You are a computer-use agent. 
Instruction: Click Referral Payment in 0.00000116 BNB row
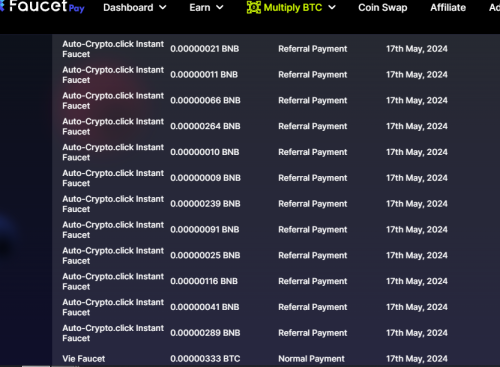click(x=313, y=281)
